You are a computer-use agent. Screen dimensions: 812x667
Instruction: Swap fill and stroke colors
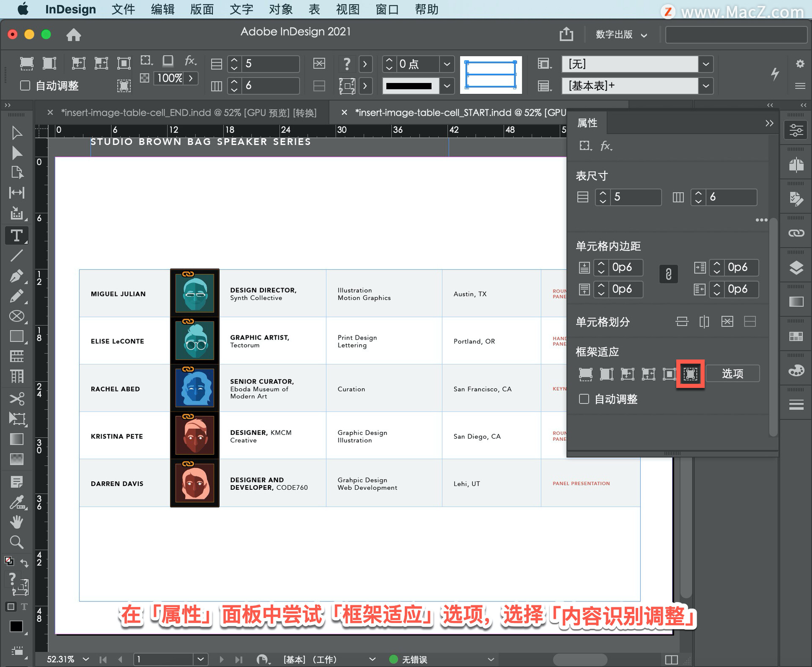tap(25, 563)
